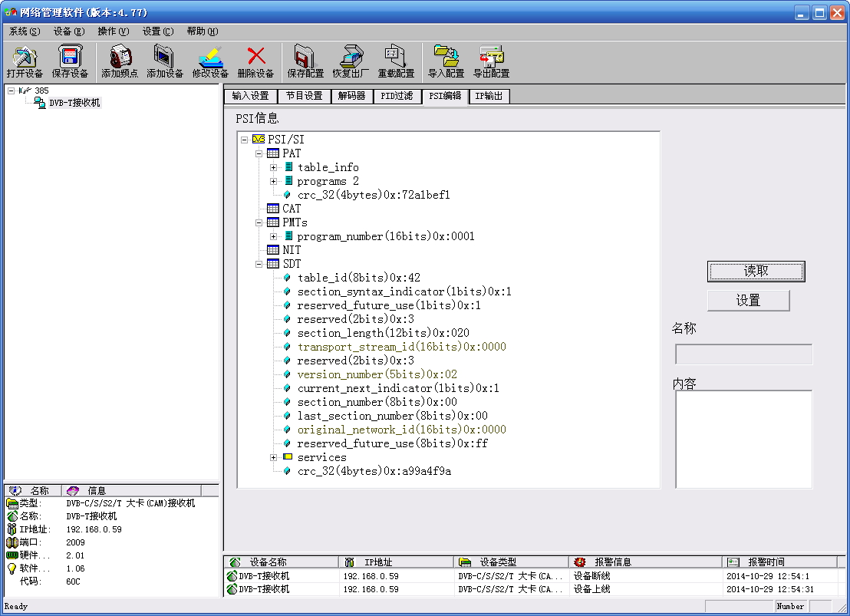850x616 pixels.
Task: Select the section_length(12bits)0x:020 item
Action: [x=384, y=333]
